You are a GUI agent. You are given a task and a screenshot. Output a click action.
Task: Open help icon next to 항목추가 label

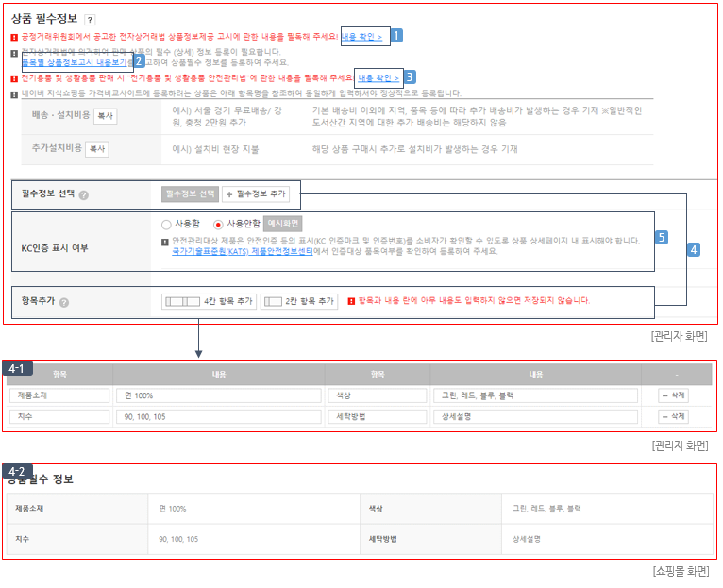(x=64, y=303)
